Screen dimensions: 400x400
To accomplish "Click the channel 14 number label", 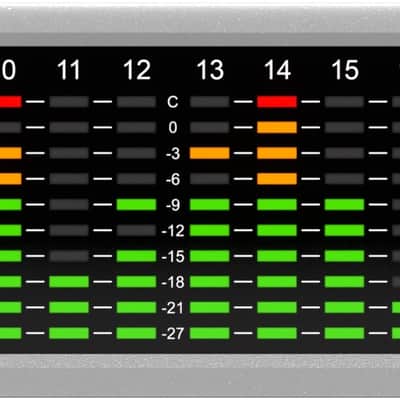I will (x=277, y=70).
